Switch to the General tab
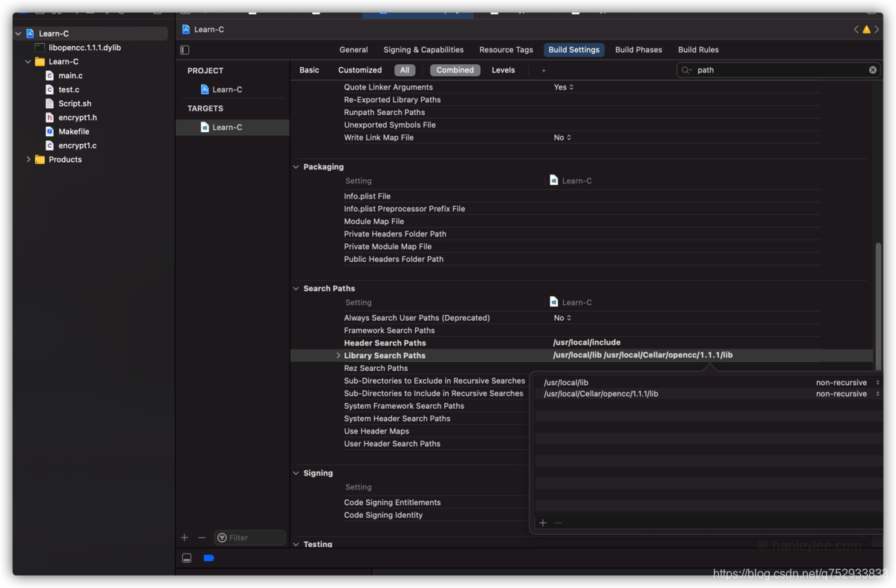The image size is (896, 588). [353, 50]
